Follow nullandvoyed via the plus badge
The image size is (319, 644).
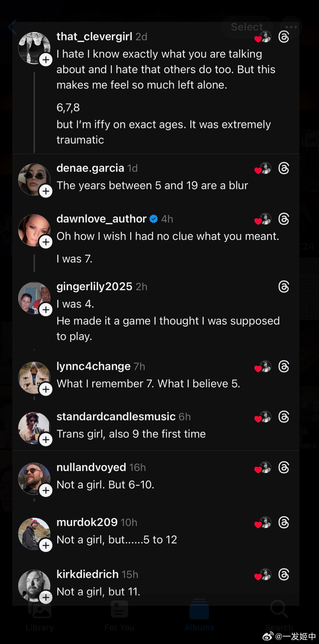46,490
